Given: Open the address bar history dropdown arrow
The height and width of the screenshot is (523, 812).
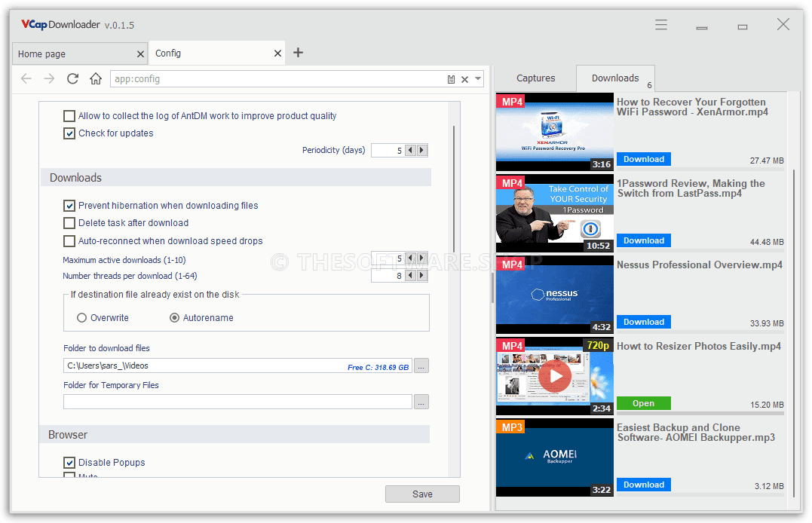Looking at the screenshot, I should 478,79.
